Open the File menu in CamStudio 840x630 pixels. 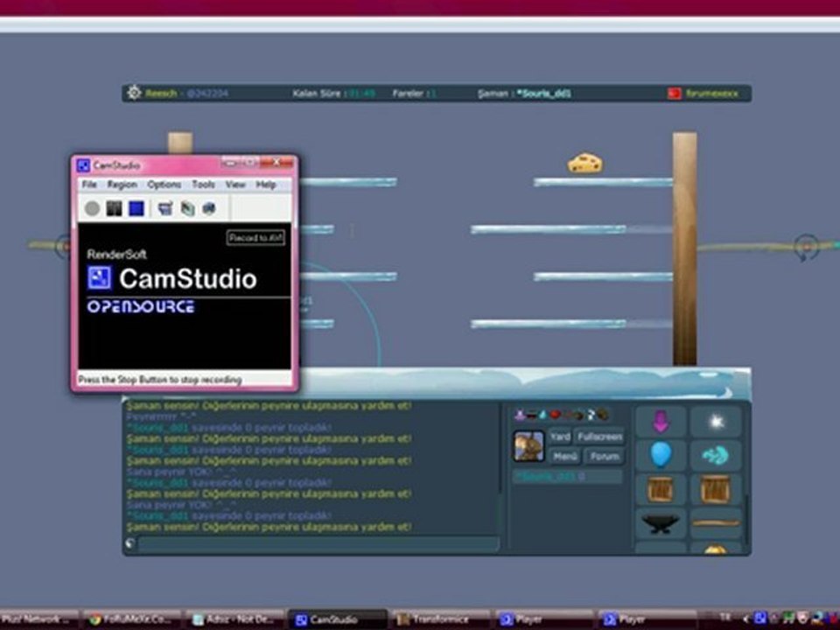(89, 185)
